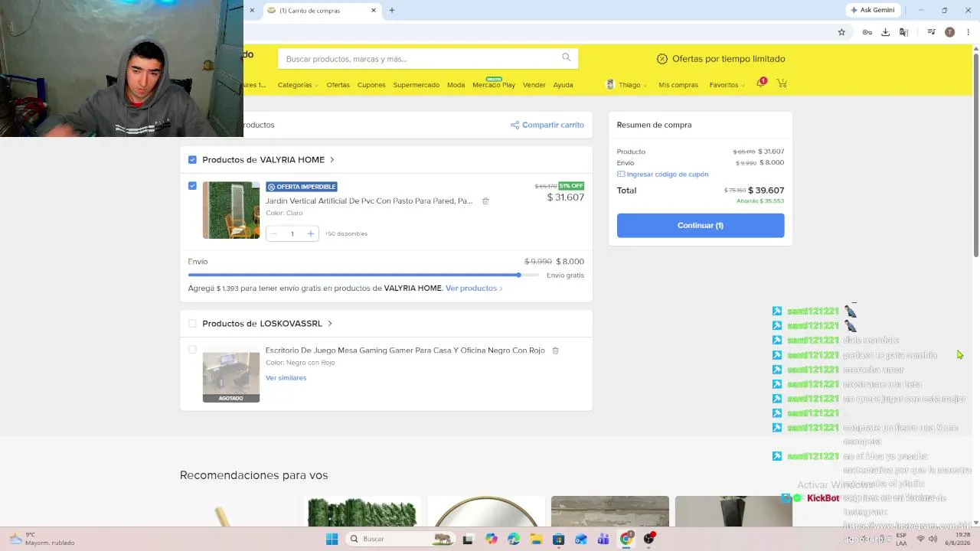Uncheck the Jardín Vertical Artificial item checkbox
The height and width of the screenshot is (551, 980).
192,186
